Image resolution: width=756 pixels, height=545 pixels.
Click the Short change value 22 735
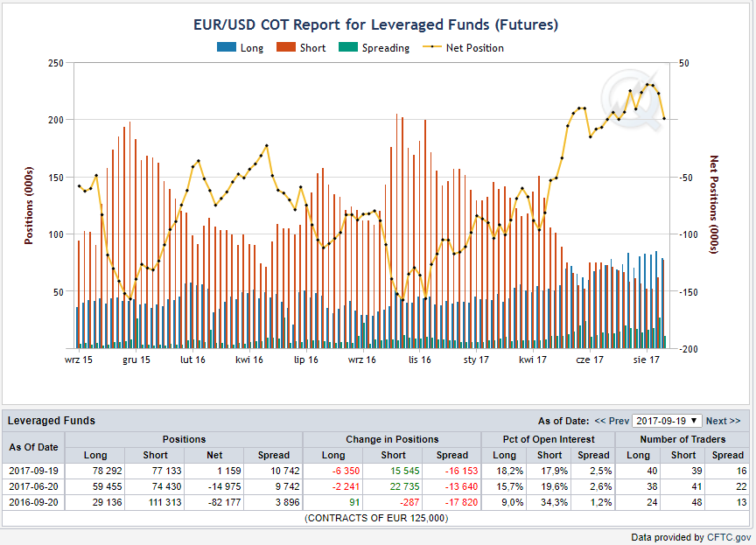coord(405,486)
